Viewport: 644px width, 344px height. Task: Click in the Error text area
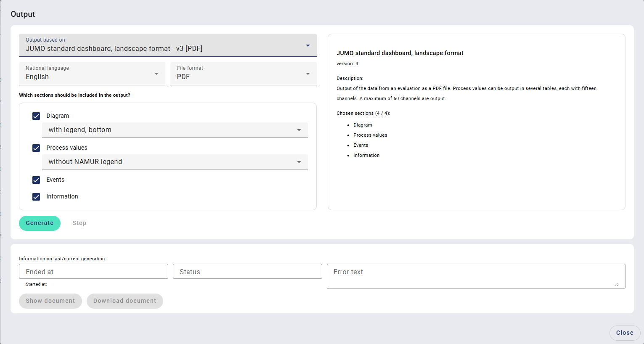[475, 276]
